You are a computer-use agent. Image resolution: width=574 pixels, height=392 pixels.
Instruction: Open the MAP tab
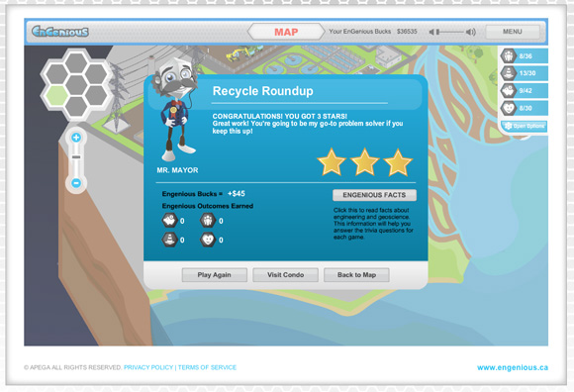point(286,32)
